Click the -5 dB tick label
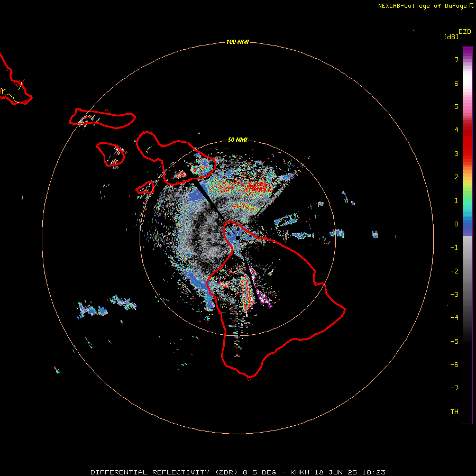The width and height of the screenshot is (476, 476). 454,342
